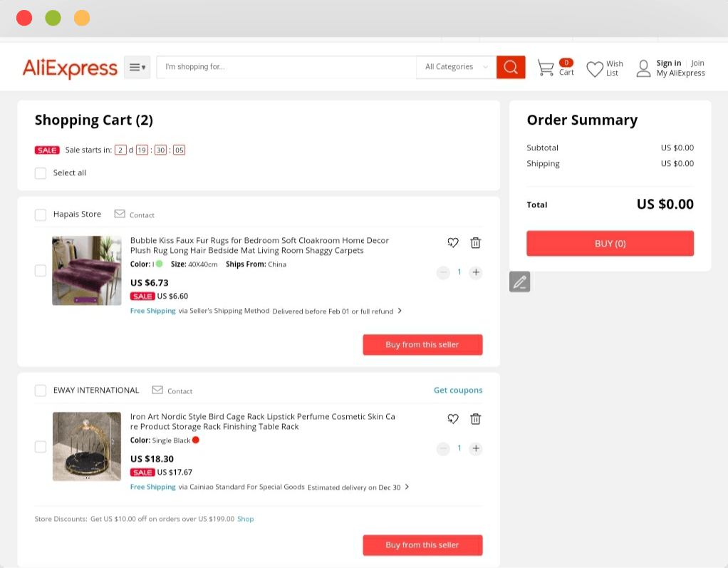The width and height of the screenshot is (728, 568).
Task: Open the shopping cart icon in header
Action: pyautogui.click(x=546, y=68)
